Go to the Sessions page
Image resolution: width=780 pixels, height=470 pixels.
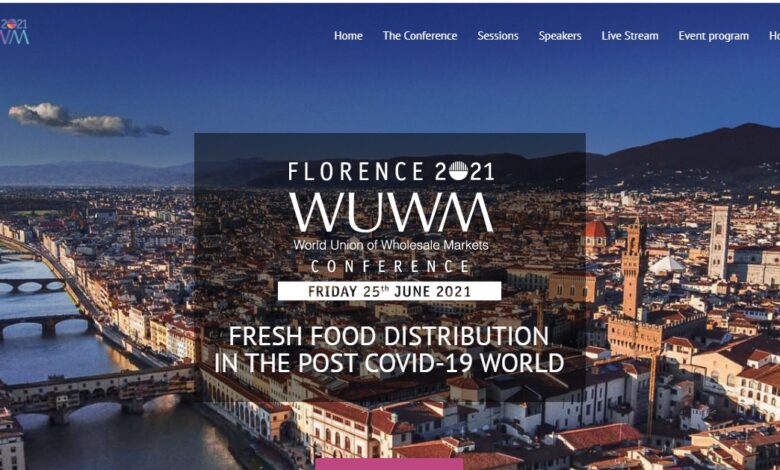click(498, 36)
